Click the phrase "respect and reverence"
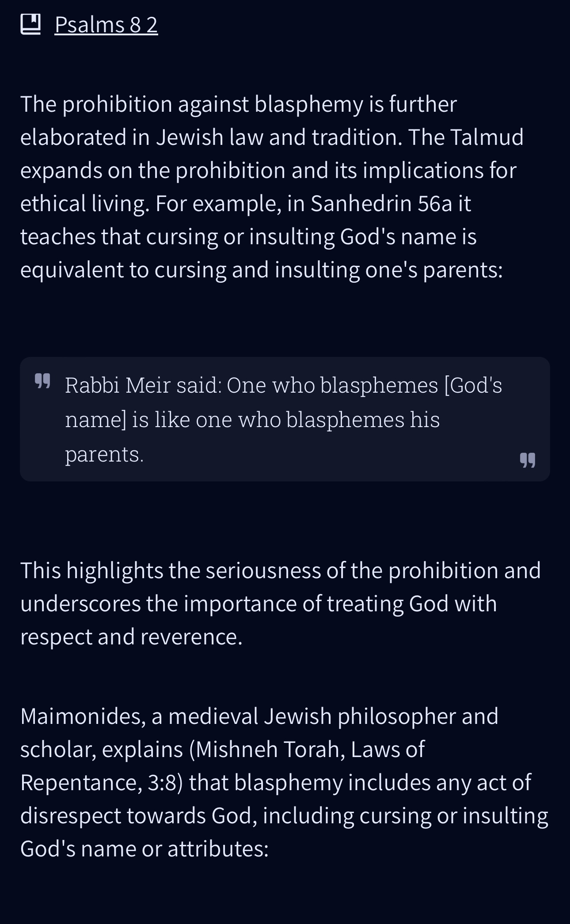Viewport: 570px width, 924px height. coord(131,637)
